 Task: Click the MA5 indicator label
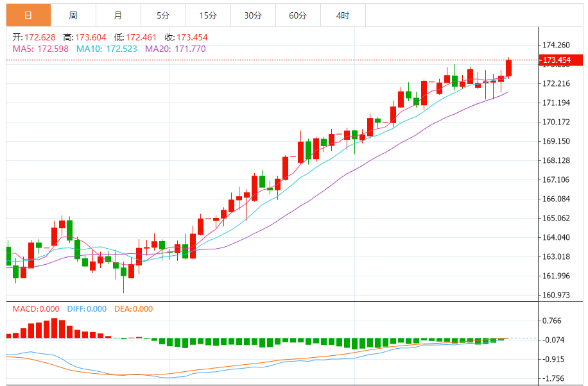click(40, 49)
